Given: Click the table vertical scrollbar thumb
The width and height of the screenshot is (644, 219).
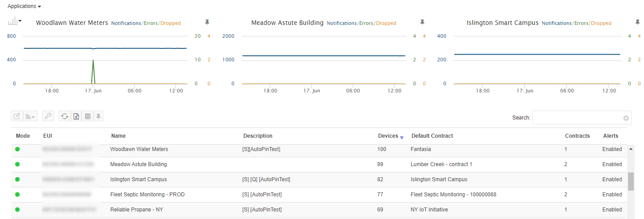Looking at the screenshot, I should (x=631, y=181).
